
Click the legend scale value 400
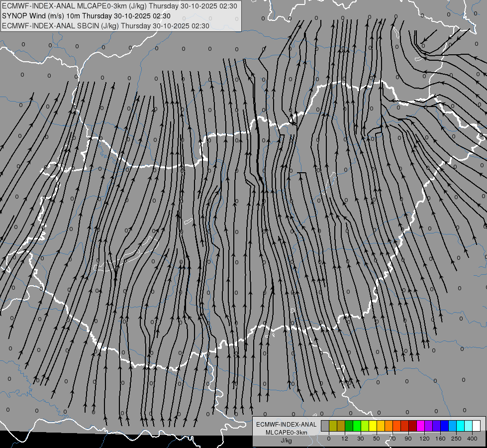coord(472,439)
